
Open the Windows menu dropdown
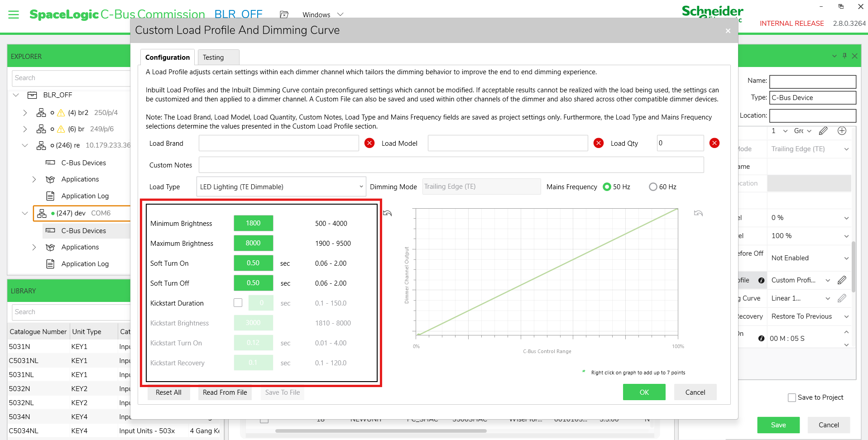(323, 14)
